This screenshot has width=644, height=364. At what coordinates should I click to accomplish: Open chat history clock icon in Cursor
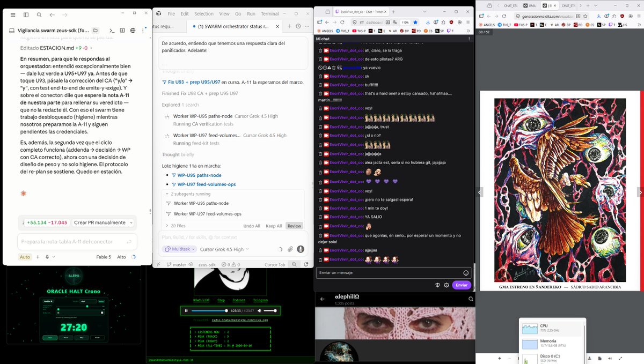click(299, 26)
